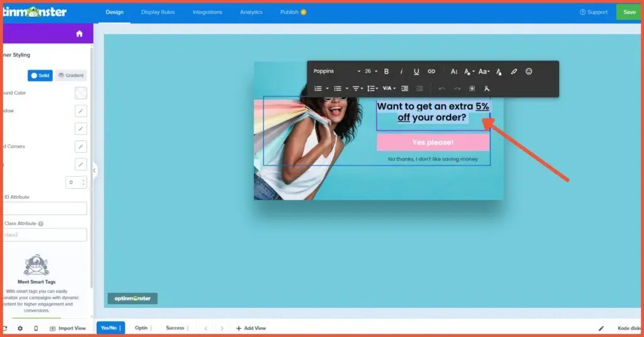
Task: Go to the home icon in sidebar
Action: (79, 34)
